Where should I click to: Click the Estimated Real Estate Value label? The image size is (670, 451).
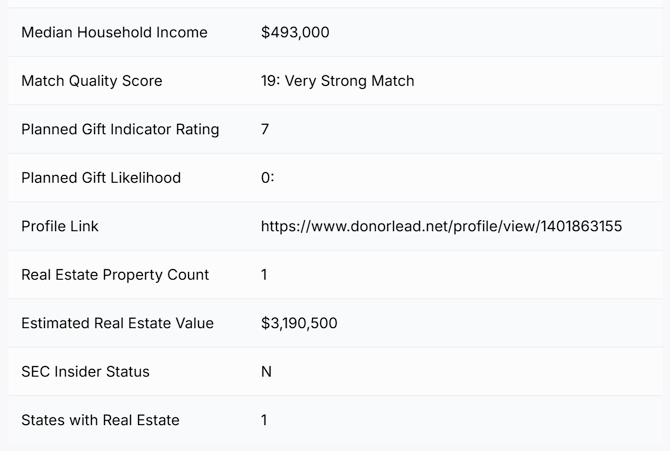click(x=117, y=323)
